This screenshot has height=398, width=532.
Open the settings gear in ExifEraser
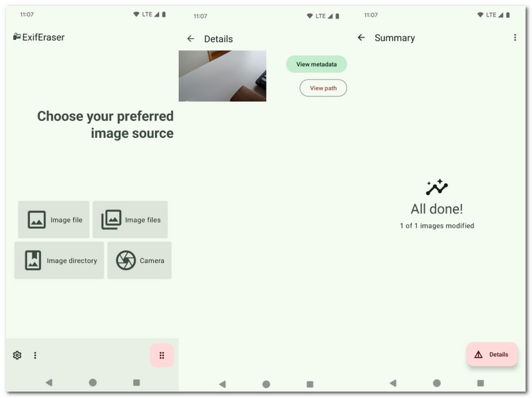[x=17, y=355]
